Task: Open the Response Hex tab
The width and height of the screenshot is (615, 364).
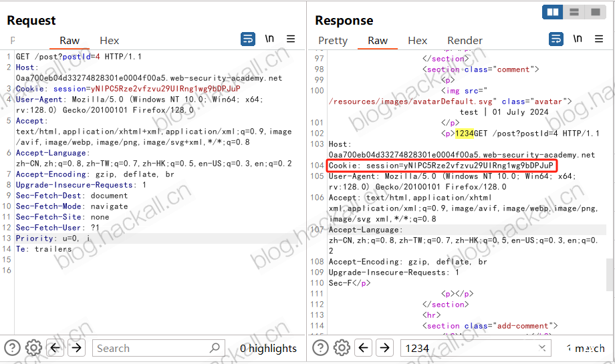Action: click(x=417, y=41)
